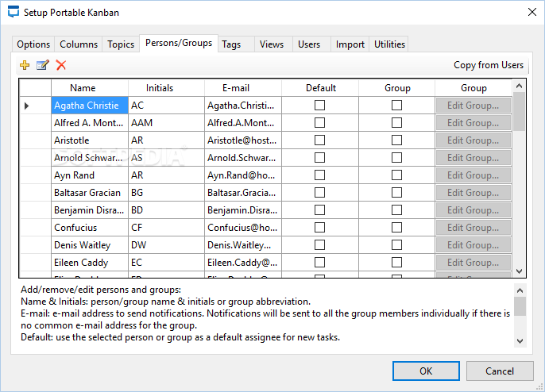The image size is (545, 392).
Task: Click Edit Group for Eileen Caddy
Action: (x=473, y=263)
